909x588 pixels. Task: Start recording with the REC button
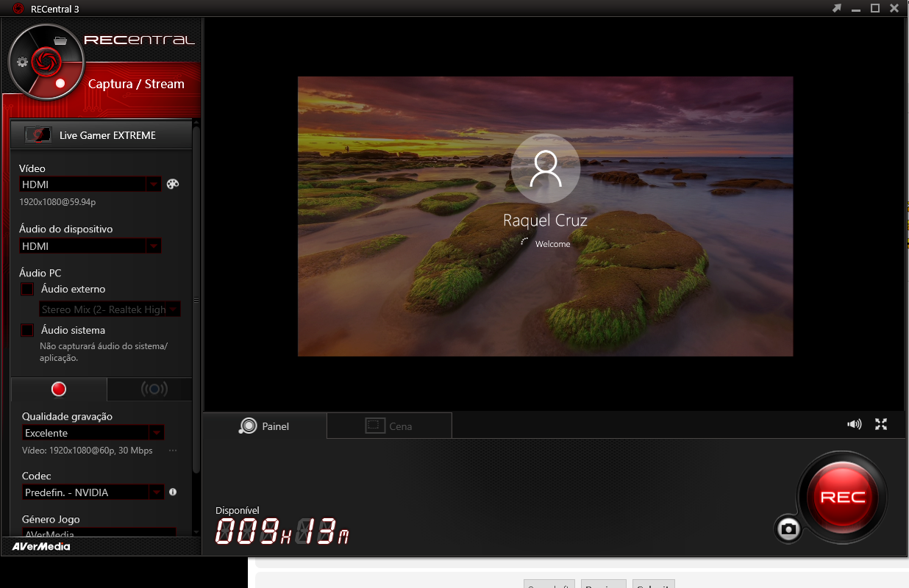coord(842,497)
